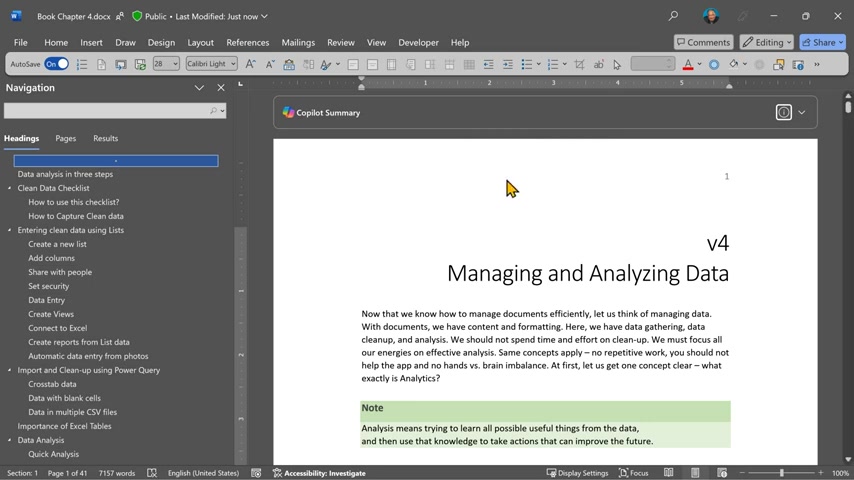Collapse Entering clean data using Lists heading

point(9,230)
